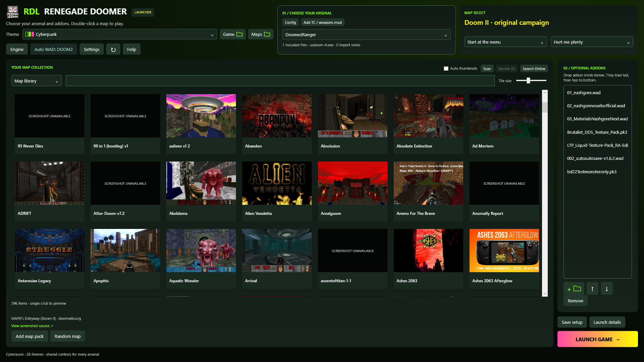644x362 pixels.
Task: Click the Help button
Action: 131,49
